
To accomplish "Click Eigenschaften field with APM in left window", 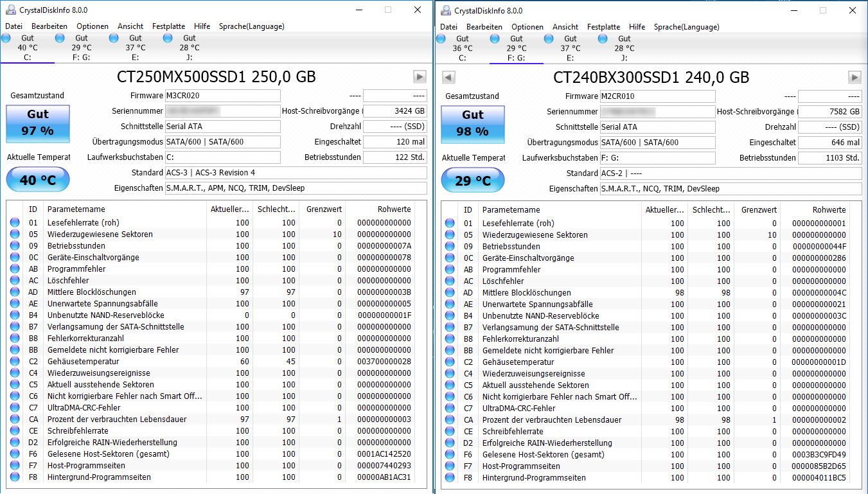I will tap(296, 188).
